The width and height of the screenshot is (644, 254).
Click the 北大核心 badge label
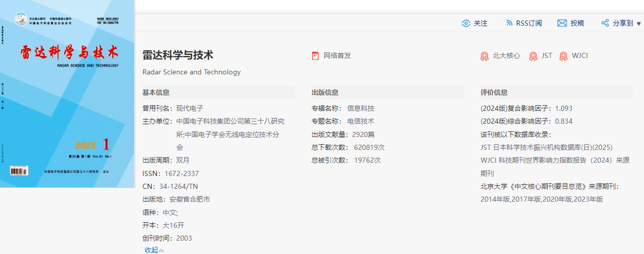[x=506, y=55]
